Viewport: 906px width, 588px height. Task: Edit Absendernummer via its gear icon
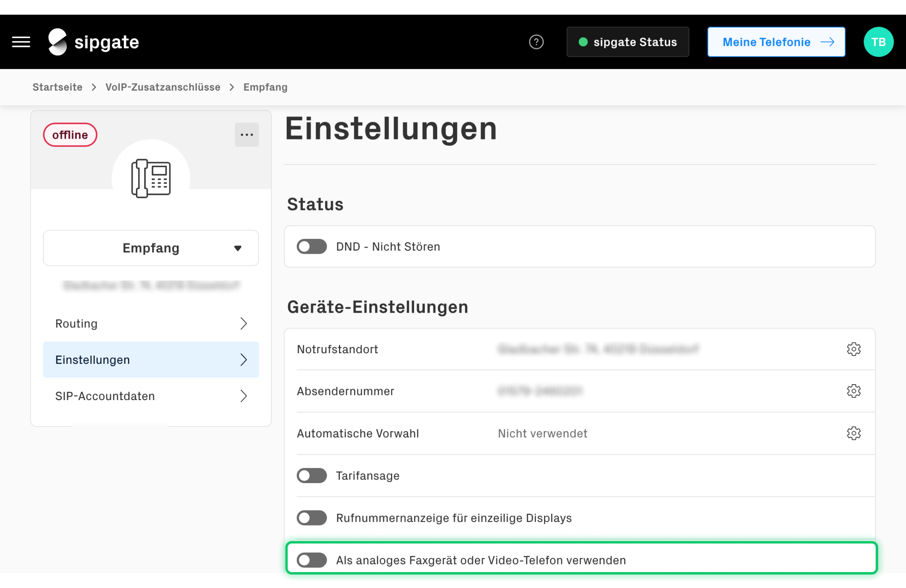pos(853,391)
